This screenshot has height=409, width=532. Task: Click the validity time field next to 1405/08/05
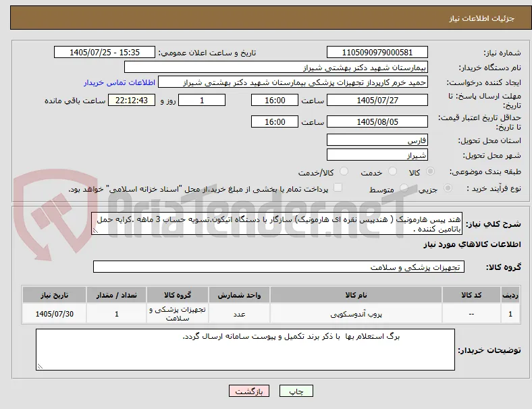275,121
